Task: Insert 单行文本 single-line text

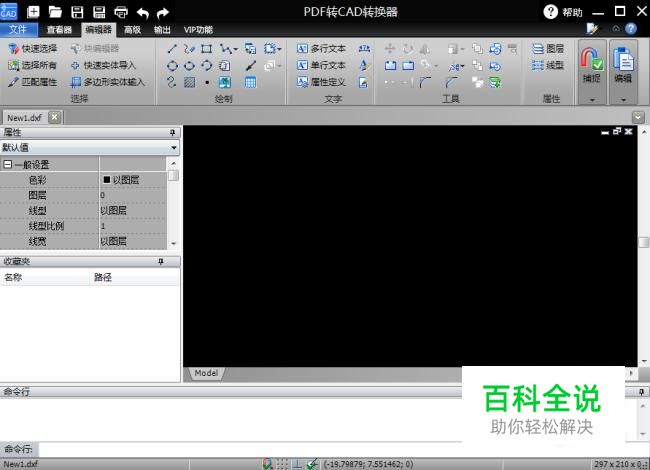Action: point(321,65)
